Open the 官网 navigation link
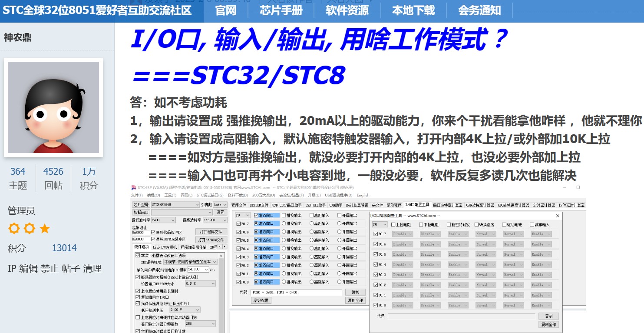This screenshot has width=644, height=333. pyautogui.click(x=226, y=10)
